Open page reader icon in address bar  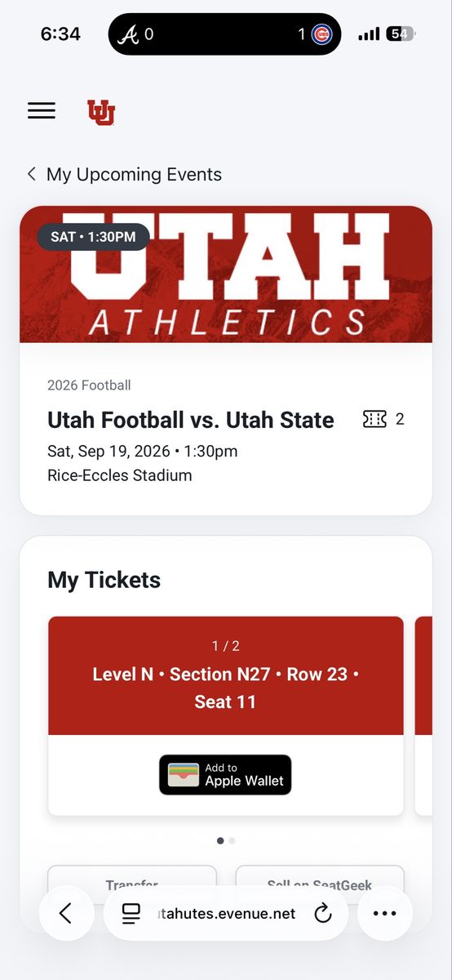(131, 913)
